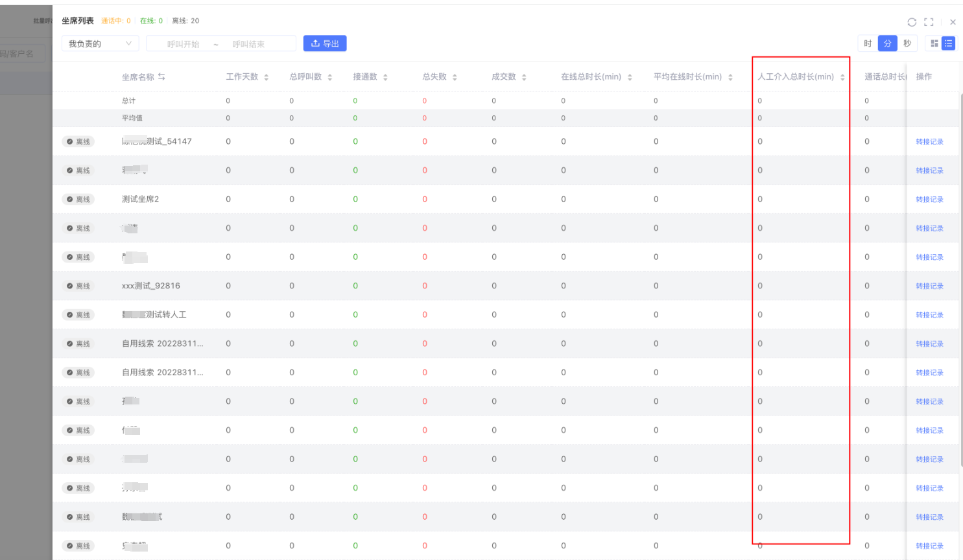Viewport: 963px width, 560px height.
Task: Sort the 人工介入总时长(min) column arrows
Action: point(842,77)
